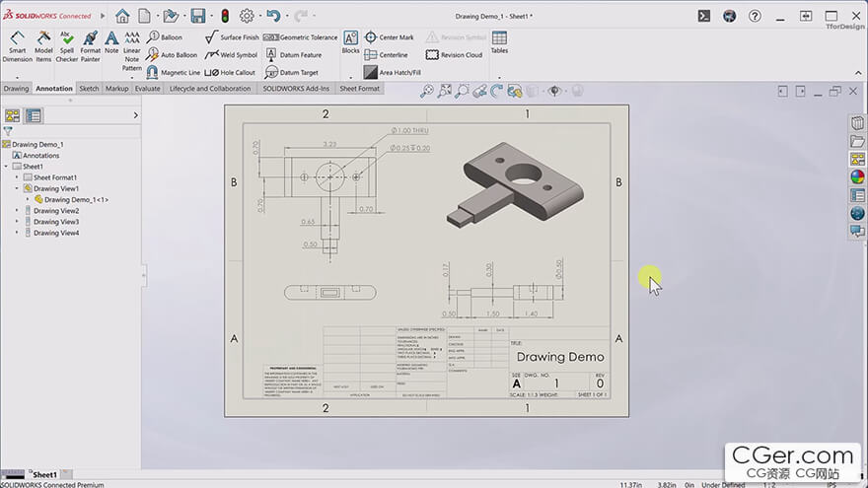The image size is (868, 488).
Task: Expand the Drawing View2 node
Action: [17, 211]
